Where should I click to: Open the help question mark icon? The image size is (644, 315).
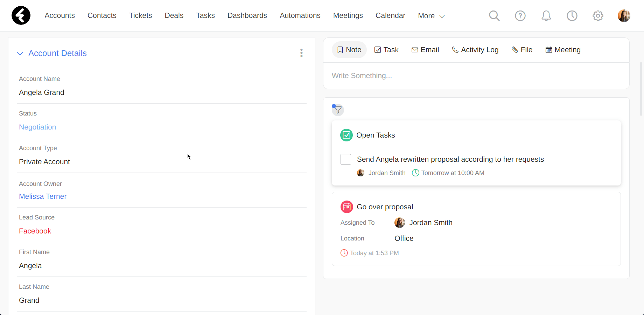pyautogui.click(x=520, y=16)
